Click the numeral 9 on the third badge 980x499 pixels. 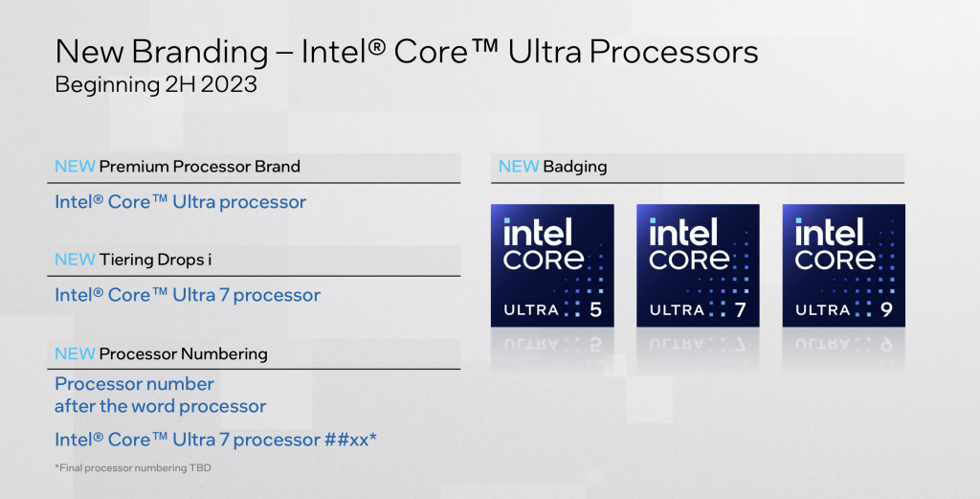885,308
